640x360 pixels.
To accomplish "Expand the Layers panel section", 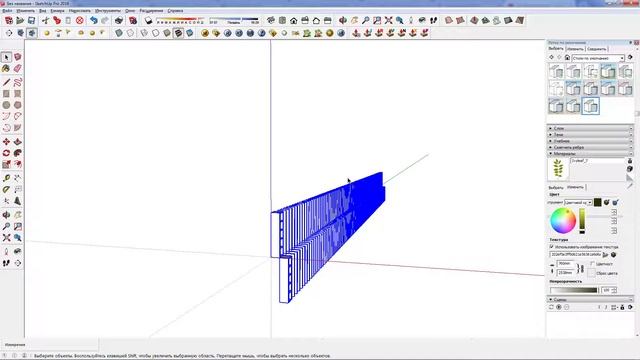I will [x=590, y=128].
